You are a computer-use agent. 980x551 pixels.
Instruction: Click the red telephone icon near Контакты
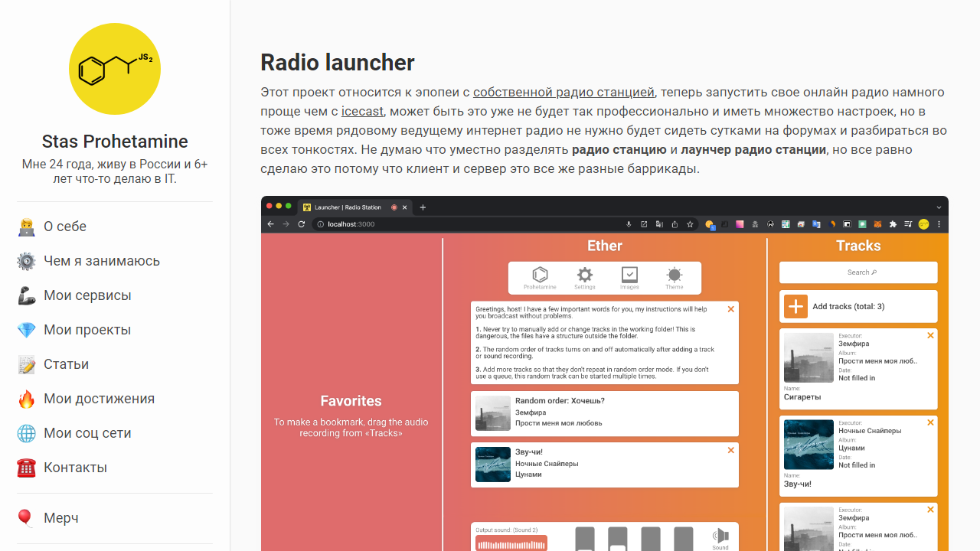(26, 467)
